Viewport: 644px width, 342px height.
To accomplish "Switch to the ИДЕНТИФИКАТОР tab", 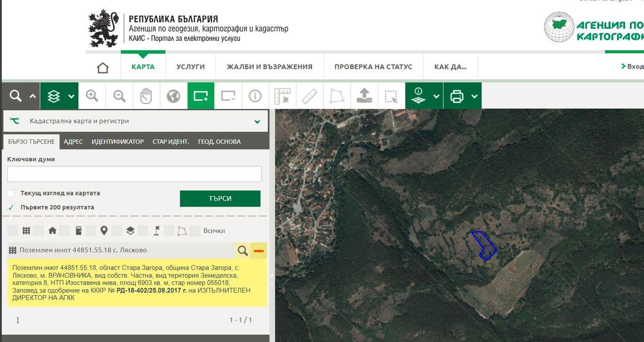I will pyautogui.click(x=118, y=142).
